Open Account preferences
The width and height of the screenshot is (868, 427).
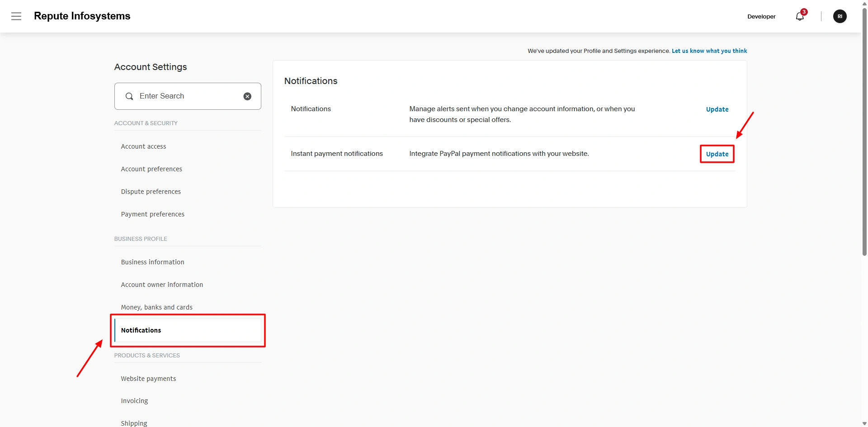pyautogui.click(x=151, y=169)
